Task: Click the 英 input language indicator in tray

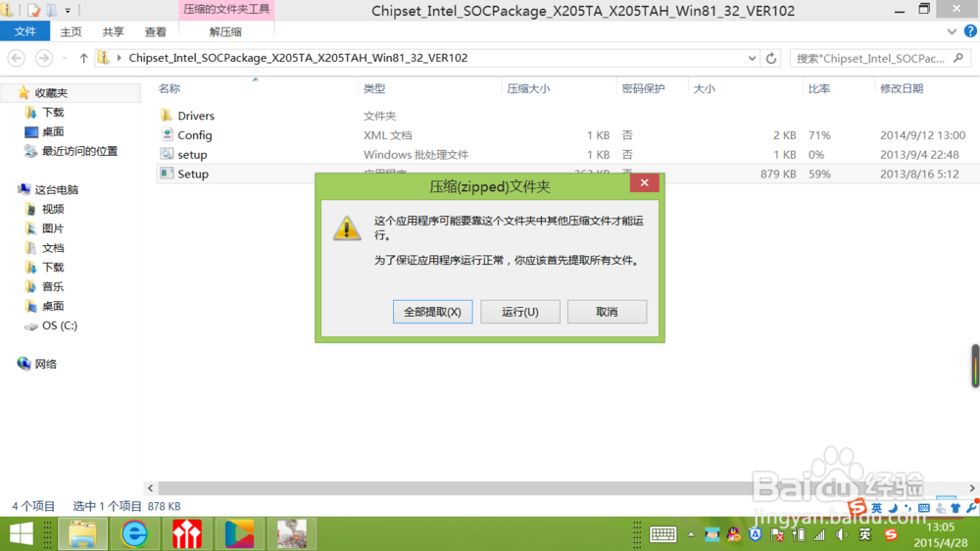Action: [865, 534]
